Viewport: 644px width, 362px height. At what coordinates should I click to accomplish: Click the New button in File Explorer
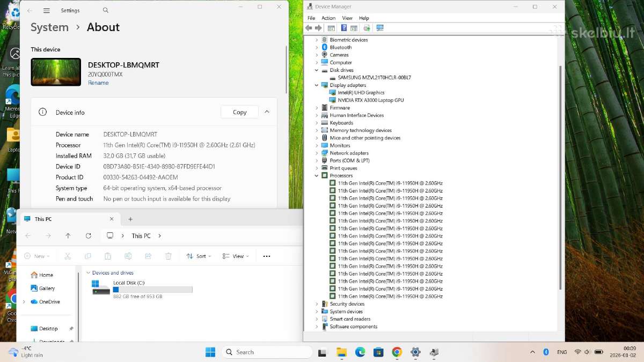click(37, 256)
